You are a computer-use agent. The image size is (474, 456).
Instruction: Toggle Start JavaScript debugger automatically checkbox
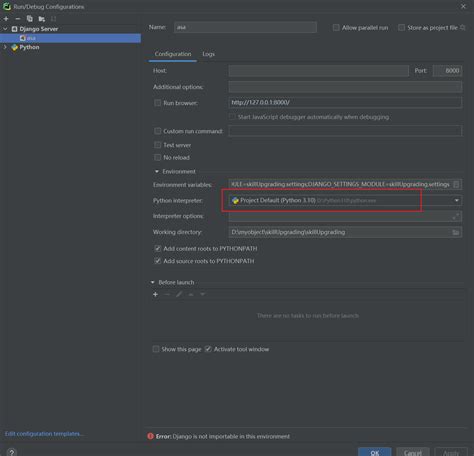232,117
